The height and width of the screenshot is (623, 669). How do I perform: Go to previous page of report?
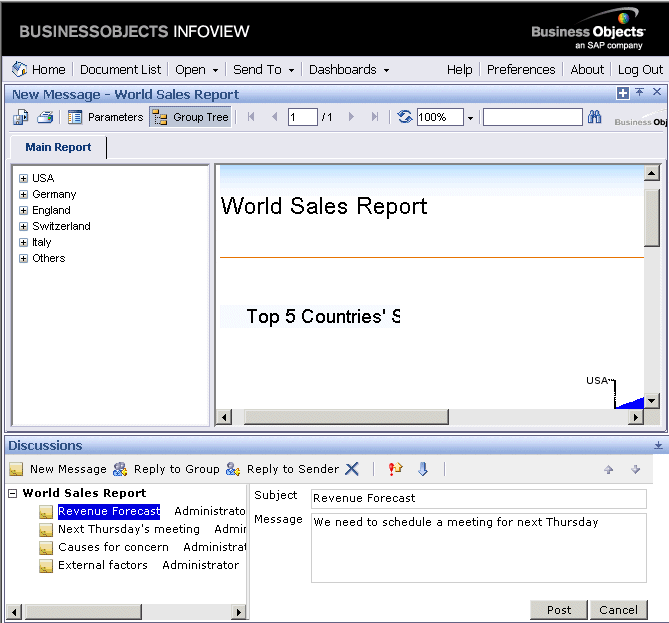click(274, 116)
